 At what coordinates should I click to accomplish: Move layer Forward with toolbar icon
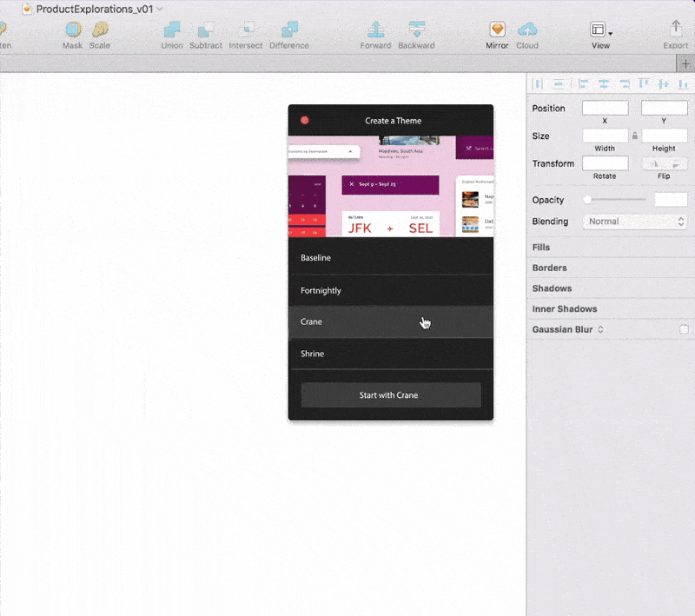376,30
